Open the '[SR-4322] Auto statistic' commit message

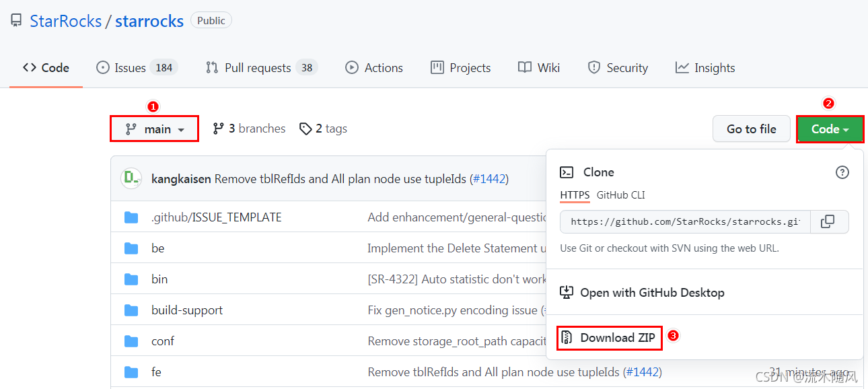point(456,279)
